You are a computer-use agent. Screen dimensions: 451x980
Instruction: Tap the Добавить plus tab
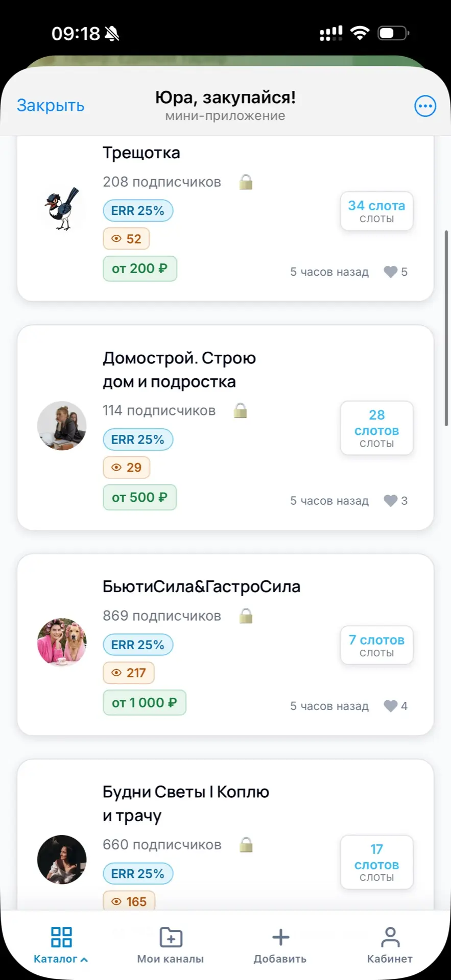point(280,944)
